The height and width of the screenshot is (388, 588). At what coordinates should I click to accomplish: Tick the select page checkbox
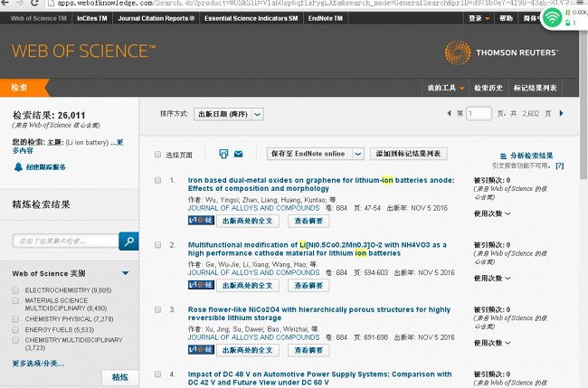(158, 155)
